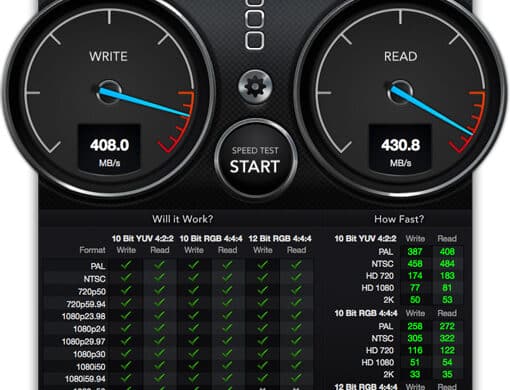Click the WRITE gauge blue needle

click(x=144, y=102)
